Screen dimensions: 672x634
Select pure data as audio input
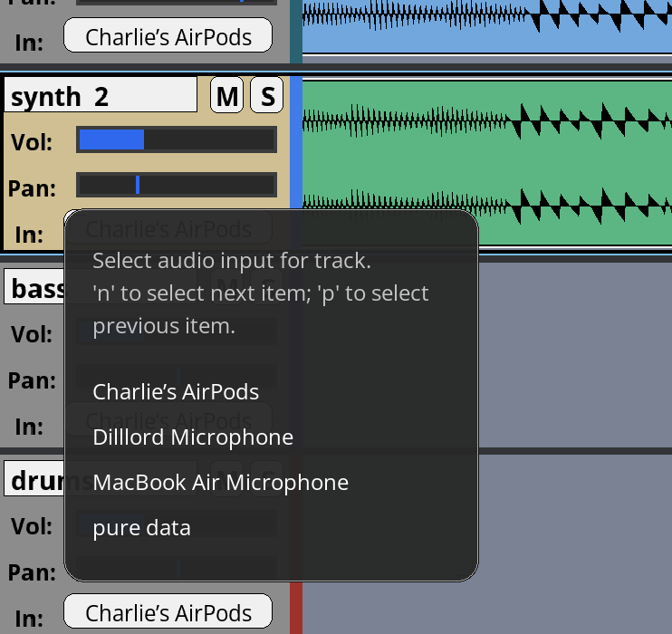tap(141, 528)
